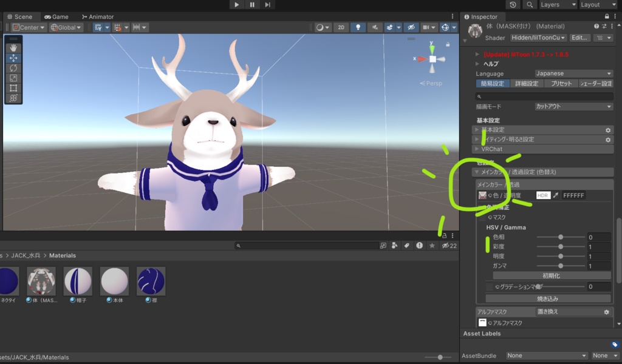This screenshot has width=622, height=364.
Task: Select the combined Transform tool
Action: (13, 98)
